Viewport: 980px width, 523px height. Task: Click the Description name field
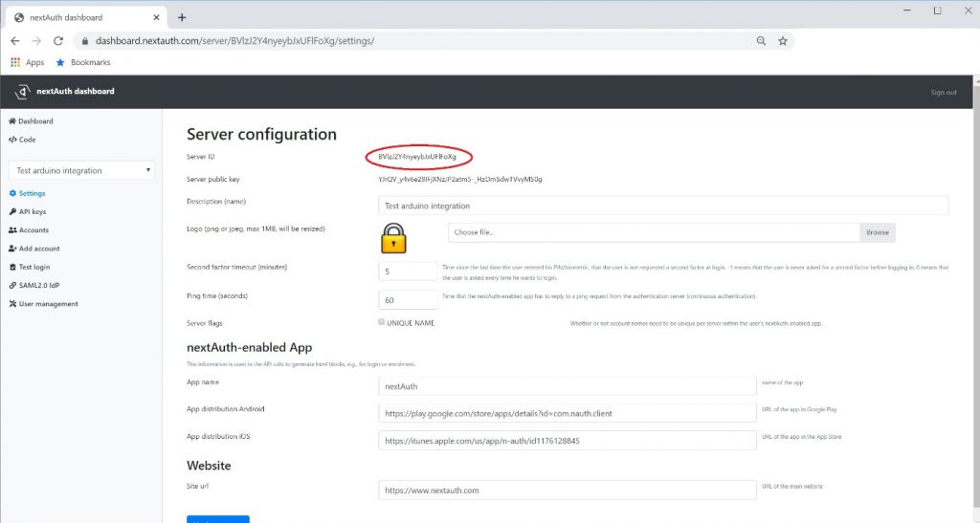point(663,206)
